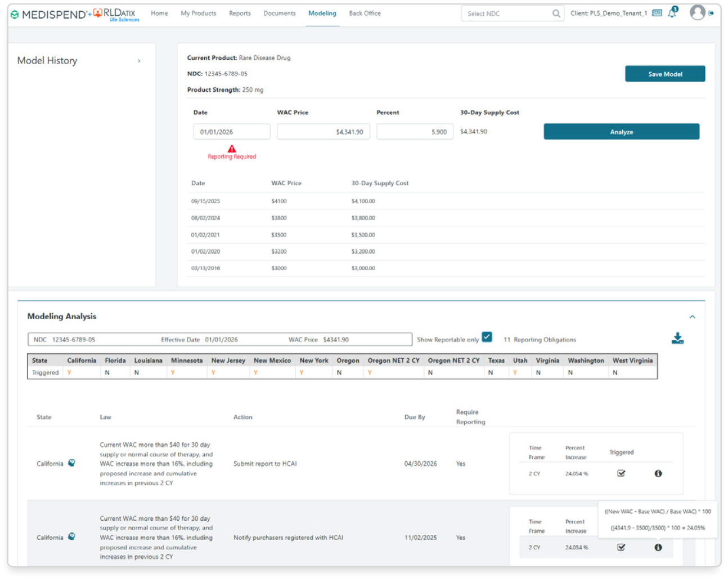
Task: Click the Save Model button
Action: (x=664, y=74)
